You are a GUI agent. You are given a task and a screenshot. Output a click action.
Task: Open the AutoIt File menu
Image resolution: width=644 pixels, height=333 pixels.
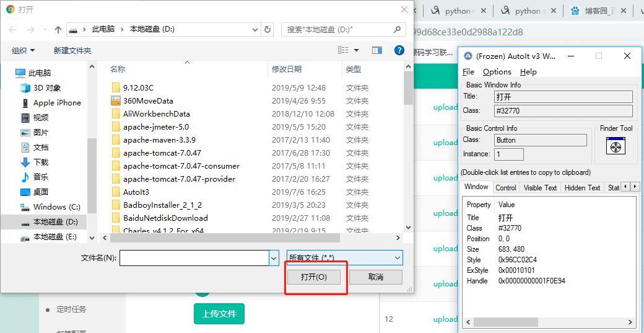(x=468, y=71)
